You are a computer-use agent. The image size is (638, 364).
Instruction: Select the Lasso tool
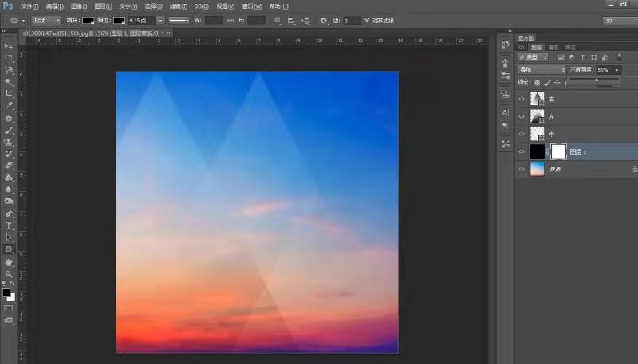pyautogui.click(x=9, y=70)
